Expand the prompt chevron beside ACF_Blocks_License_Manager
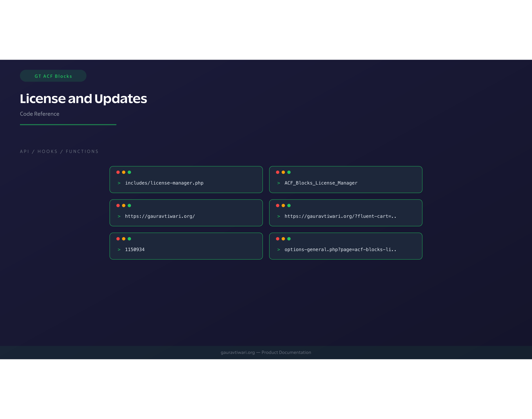532x419 pixels. [x=278, y=183]
